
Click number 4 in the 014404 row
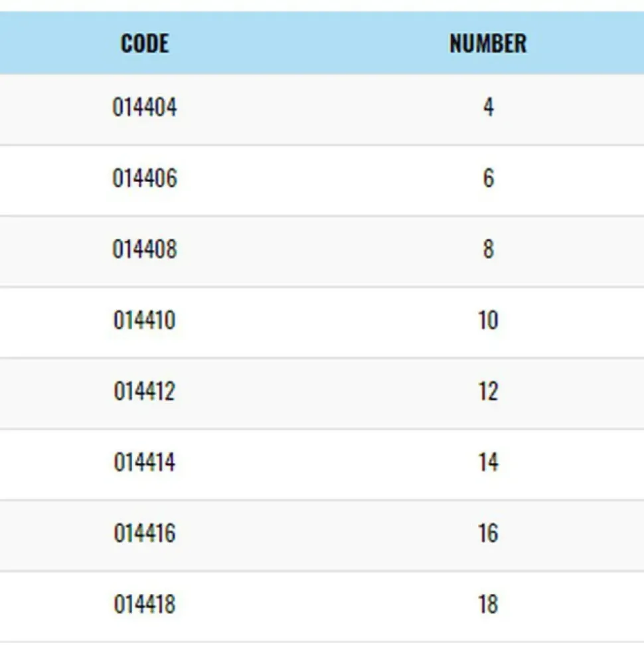point(488,107)
